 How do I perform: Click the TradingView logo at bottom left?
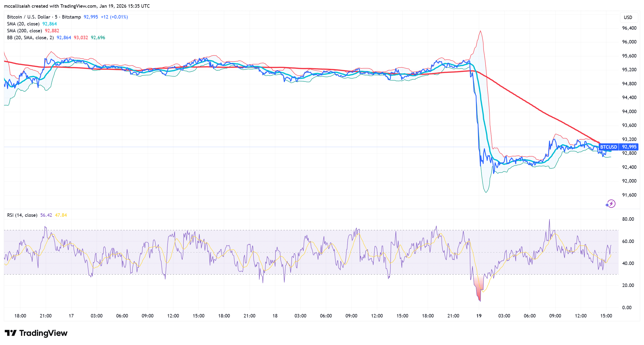pyautogui.click(x=36, y=333)
